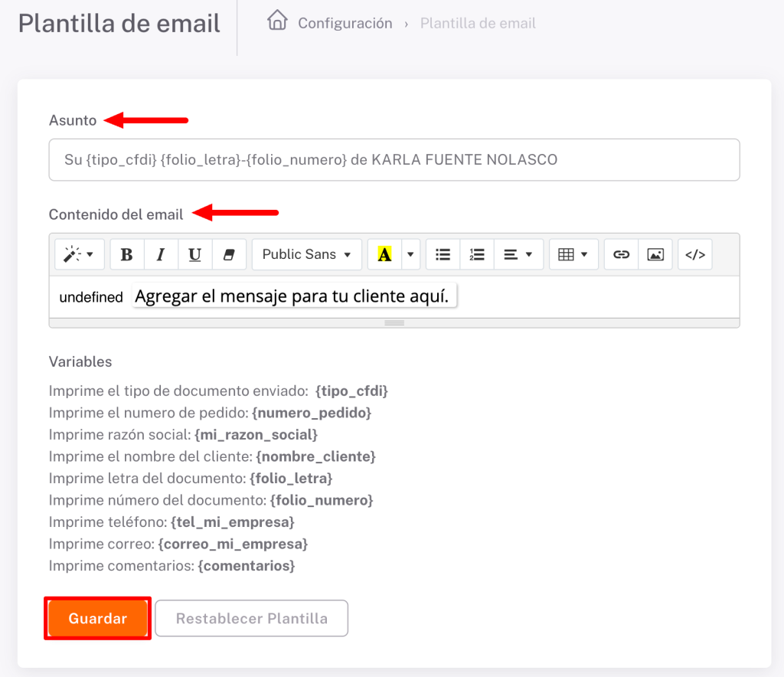Toggle bold formatting
Image resolution: width=784 pixels, height=677 pixels.
[x=127, y=254]
